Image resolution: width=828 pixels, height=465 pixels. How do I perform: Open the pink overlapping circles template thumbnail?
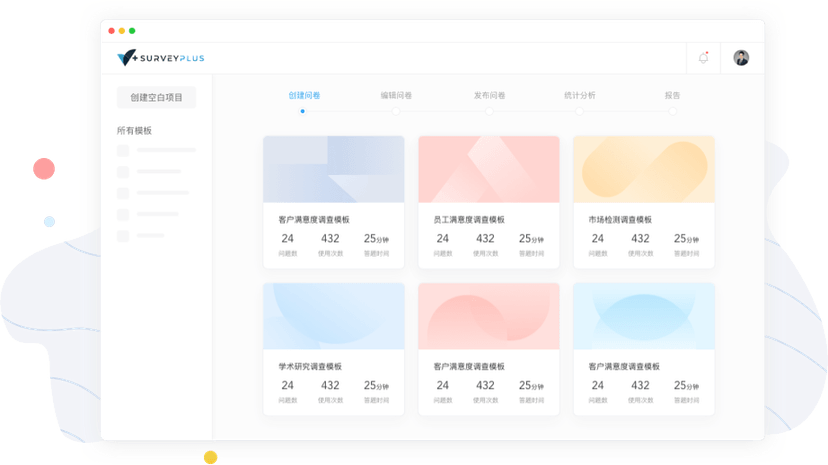point(488,316)
